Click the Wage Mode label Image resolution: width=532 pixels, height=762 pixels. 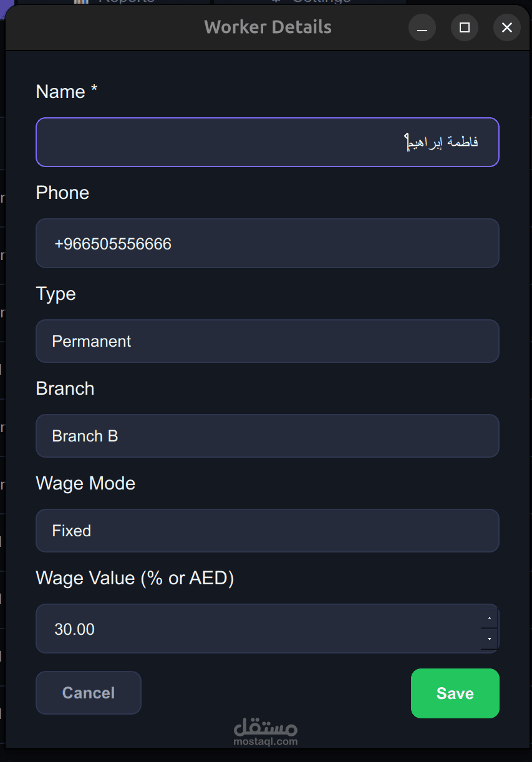[85, 483]
